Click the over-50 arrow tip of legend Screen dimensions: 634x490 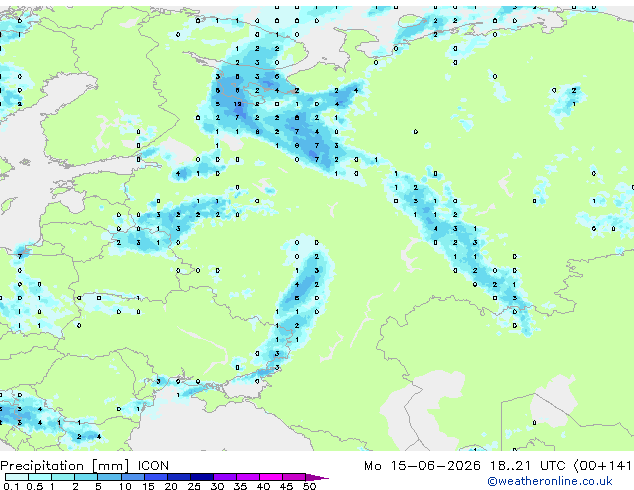point(317,477)
